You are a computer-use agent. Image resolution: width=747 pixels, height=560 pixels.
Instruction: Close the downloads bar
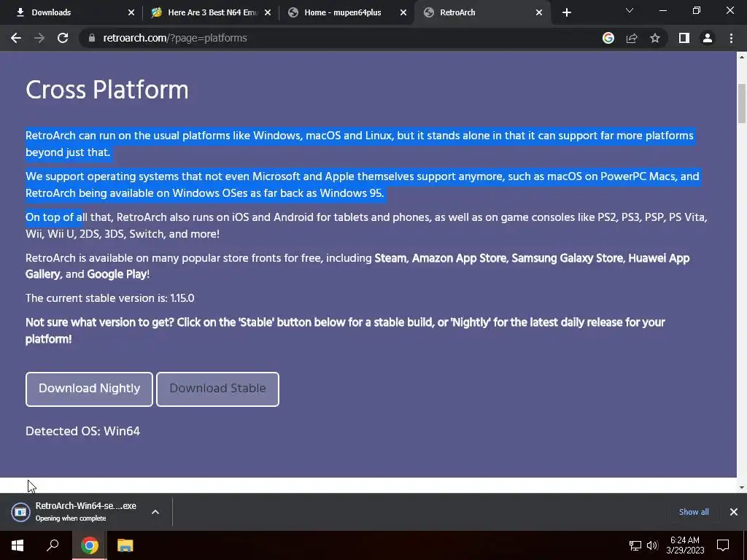[734, 512]
